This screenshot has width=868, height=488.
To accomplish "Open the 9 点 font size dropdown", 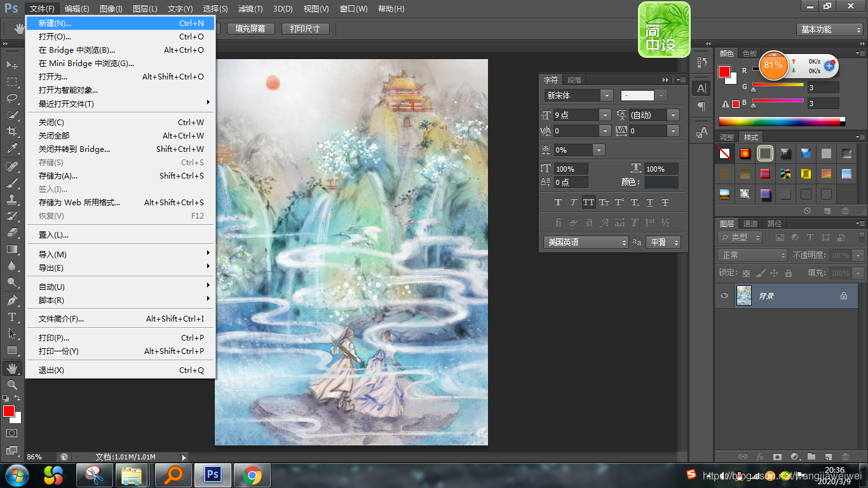I will (x=605, y=115).
